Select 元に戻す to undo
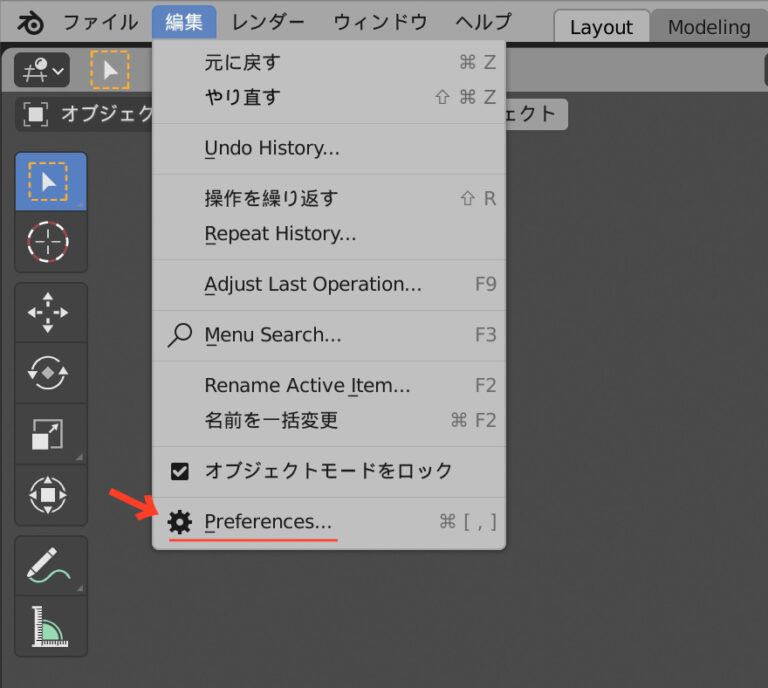Image resolution: width=768 pixels, height=688 pixels. [242, 62]
